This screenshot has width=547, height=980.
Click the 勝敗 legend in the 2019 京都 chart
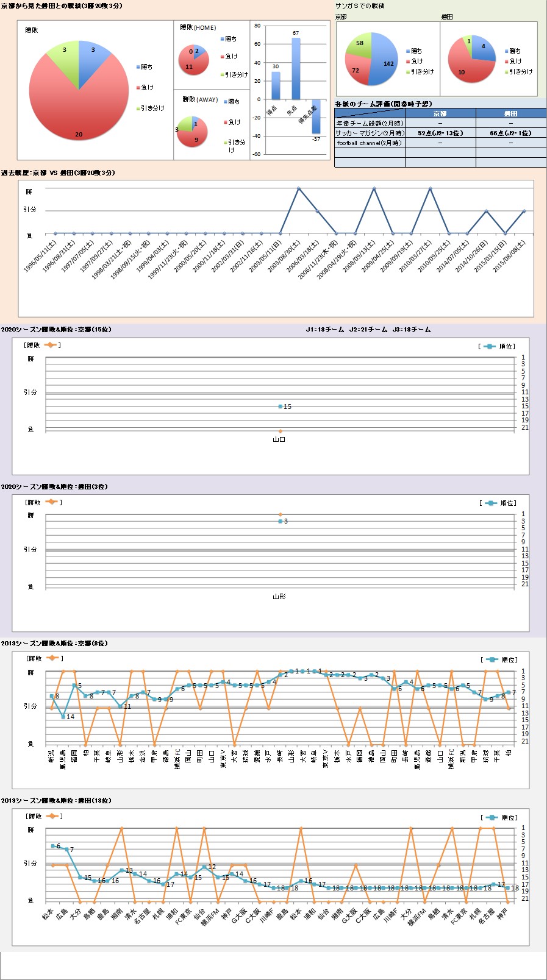point(45,658)
